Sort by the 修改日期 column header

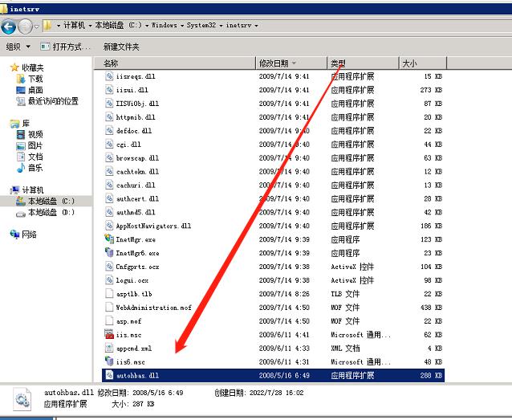(291, 63)
